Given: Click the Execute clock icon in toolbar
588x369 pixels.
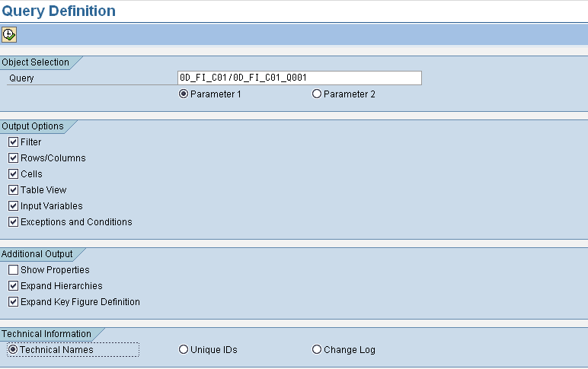Looking at the screenshot, I should (9, 34).
